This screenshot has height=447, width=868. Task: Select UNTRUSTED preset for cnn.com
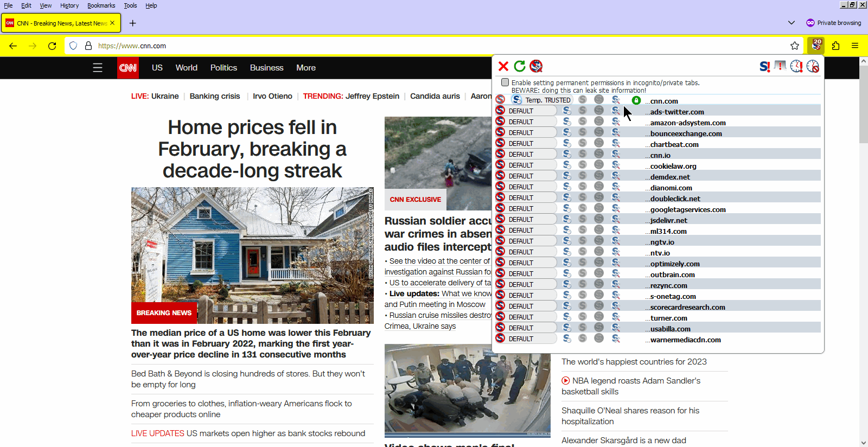tap(599, 100)
